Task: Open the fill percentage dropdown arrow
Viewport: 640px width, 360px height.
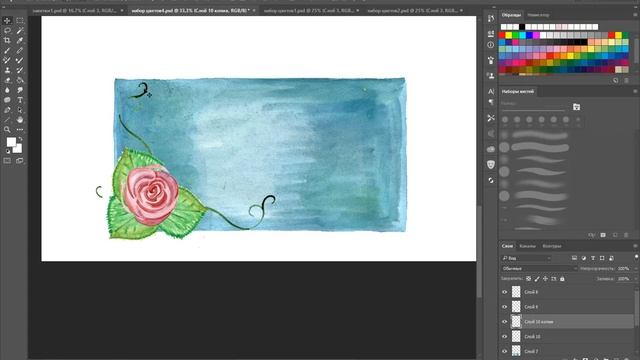Action: click(636, 279)
